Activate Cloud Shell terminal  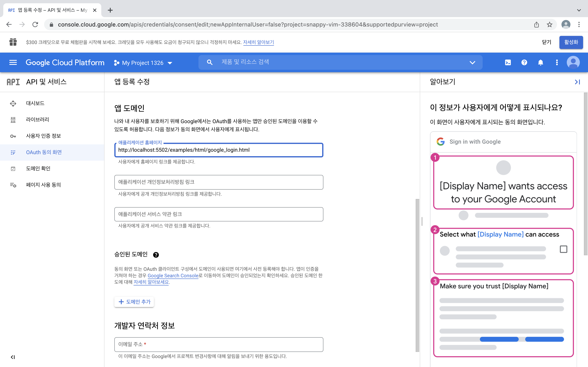(508, 62)
